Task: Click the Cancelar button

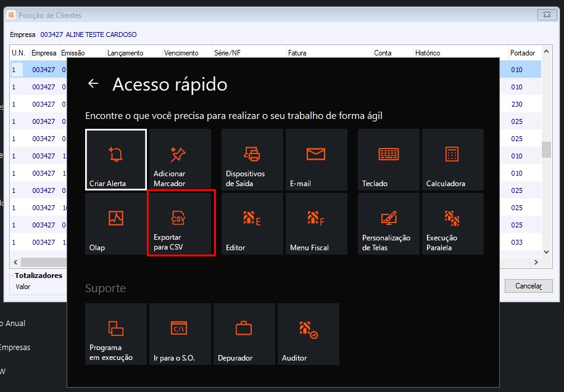Action: tap(528, 286)
